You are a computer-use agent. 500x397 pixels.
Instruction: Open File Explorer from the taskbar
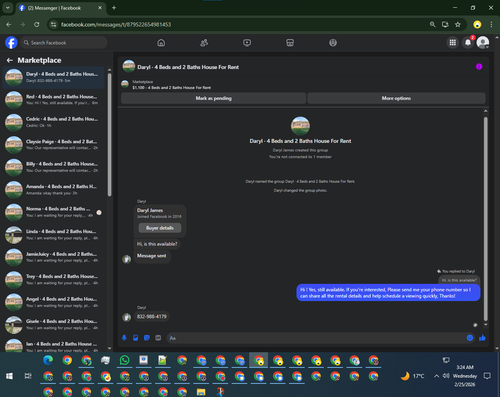201,392
